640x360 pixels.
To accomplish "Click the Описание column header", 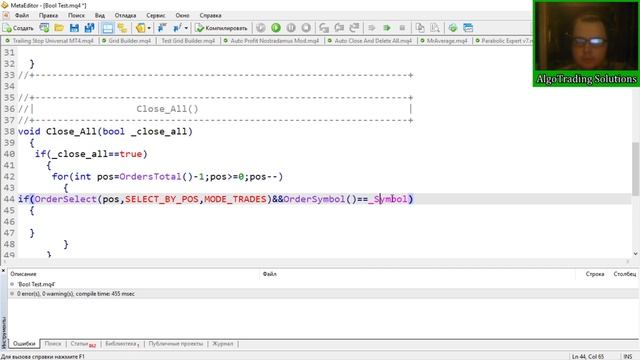I will tap(23, 274).
